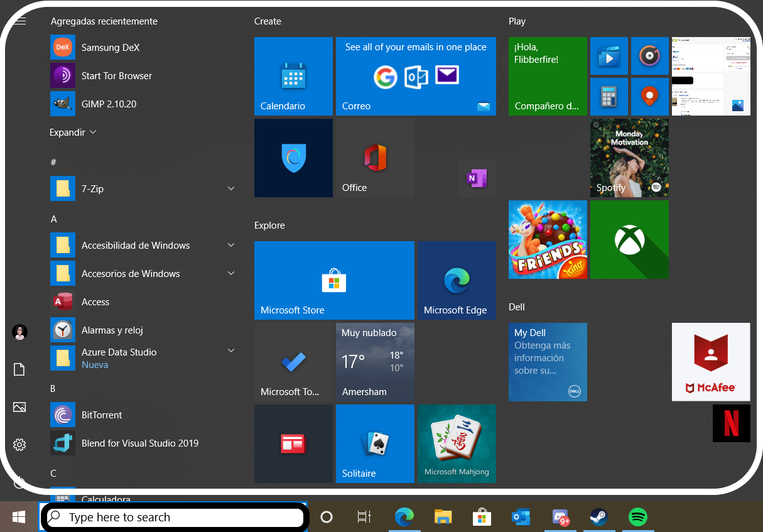Open the Microsoft To Do tile
The image size is (763, 532).
[x=293, y=362]
